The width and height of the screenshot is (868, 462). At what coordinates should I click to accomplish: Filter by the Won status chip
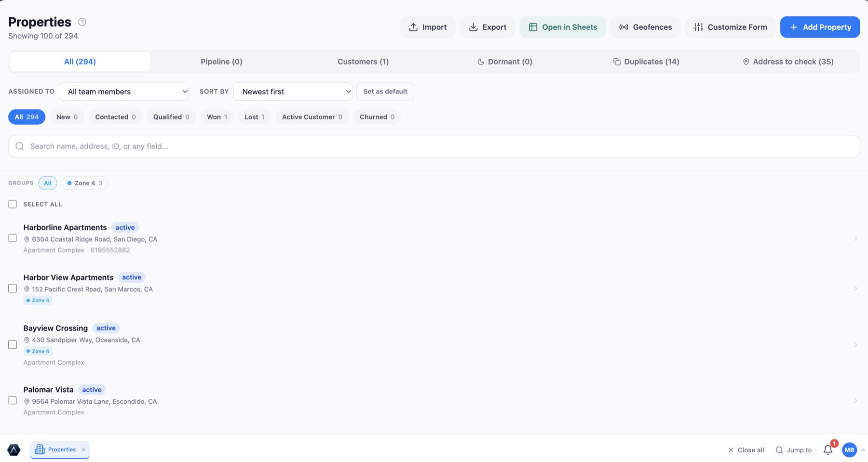217,117
